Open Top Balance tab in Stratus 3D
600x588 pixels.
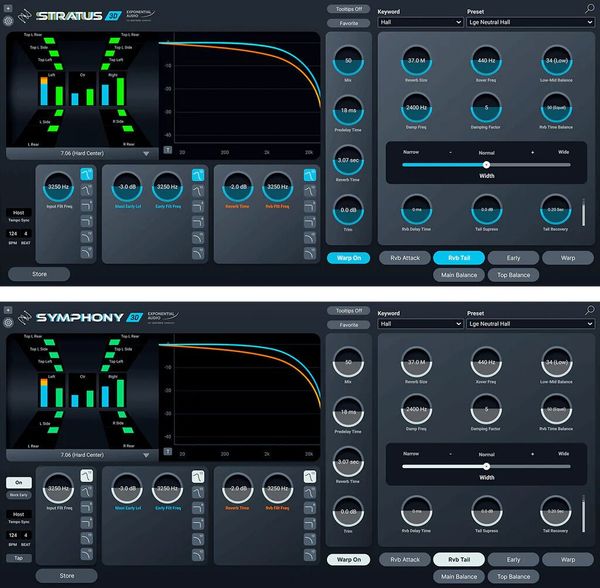[x=513, y=275]
